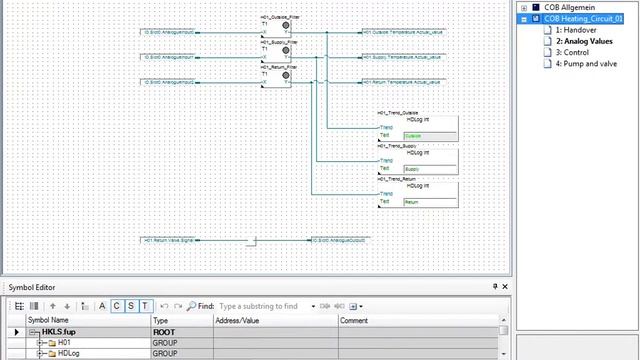Click the H01_Outside_Filter adjust circle
The width and height of the screenshot is (640, 360).
[x=286, y=25]
